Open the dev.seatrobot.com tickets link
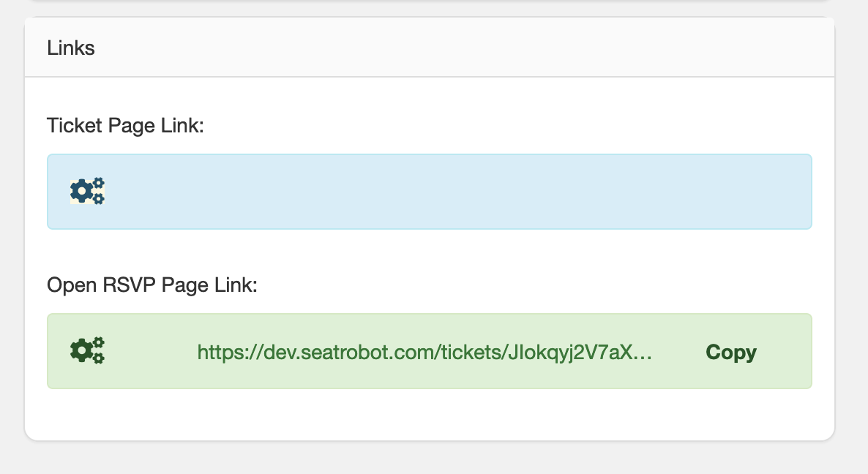This screenshot has height=474, width=868. [x=424, y=352]
